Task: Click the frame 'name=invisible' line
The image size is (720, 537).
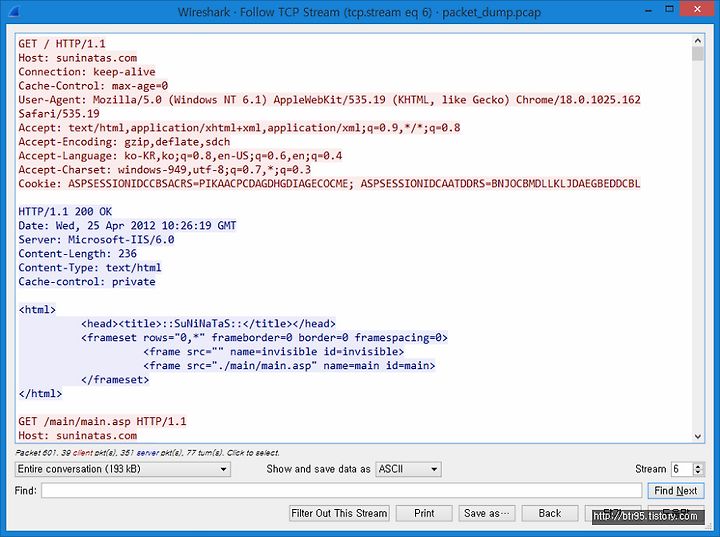Action: 273,351
